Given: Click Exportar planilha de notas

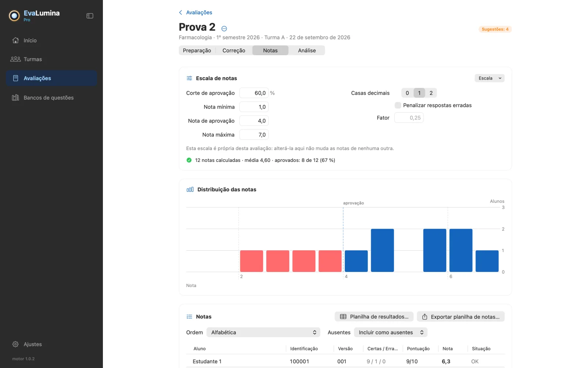Looking at the screenshot, I should pos(461,317).
